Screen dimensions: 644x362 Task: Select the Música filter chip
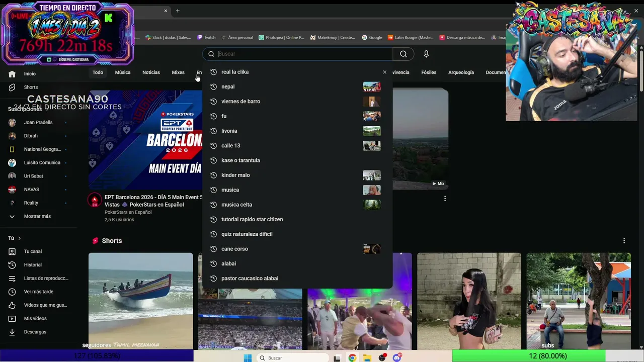(123, 72)
